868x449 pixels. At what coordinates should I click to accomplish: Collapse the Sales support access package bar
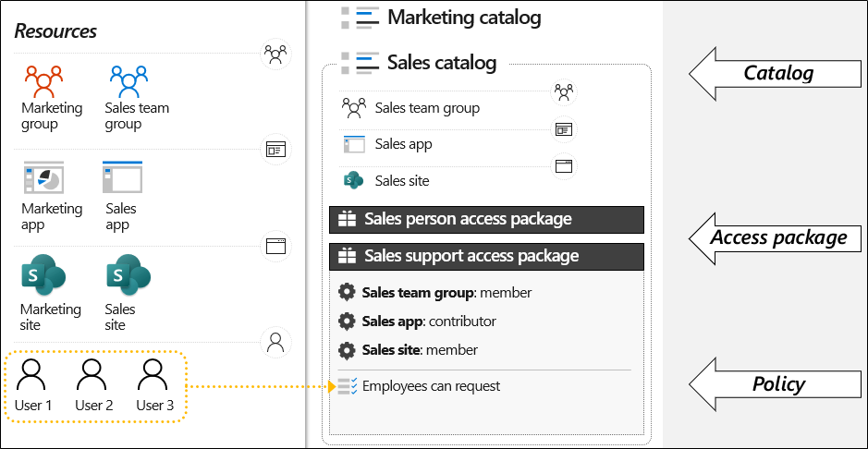[485, 256]
